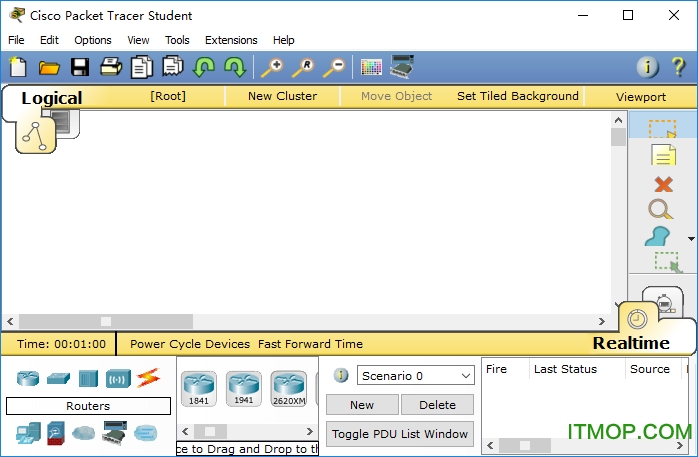The height and width of the screenshot is (457, 698).
Task: Choose the Select tool
Action: tap(663, 128)
